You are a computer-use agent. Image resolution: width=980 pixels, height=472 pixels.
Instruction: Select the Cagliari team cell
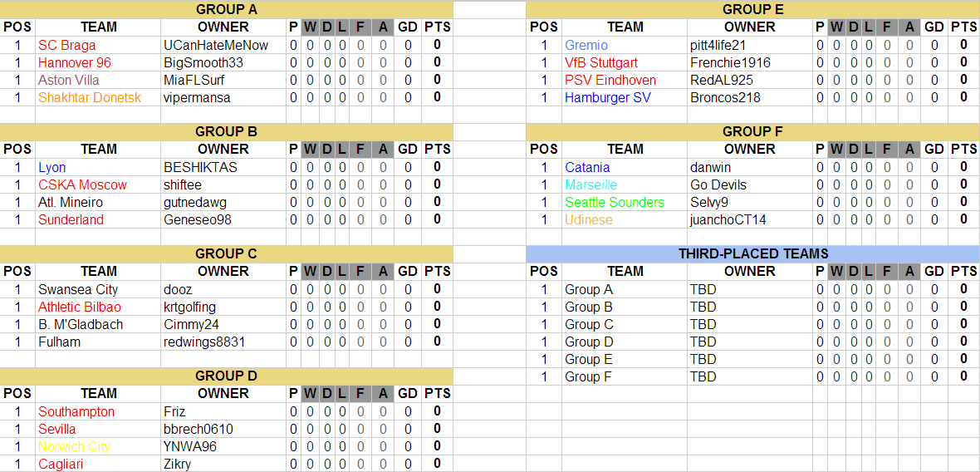tap(61, 464)
